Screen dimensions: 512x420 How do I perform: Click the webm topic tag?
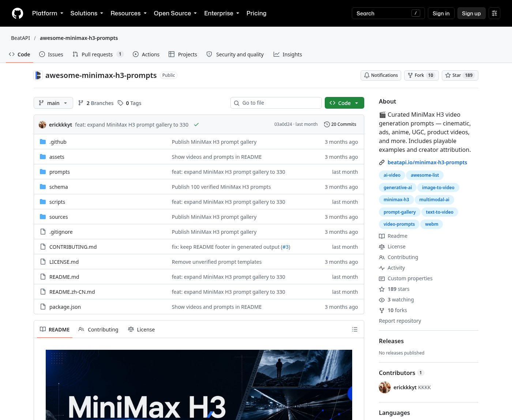point(432,224)
